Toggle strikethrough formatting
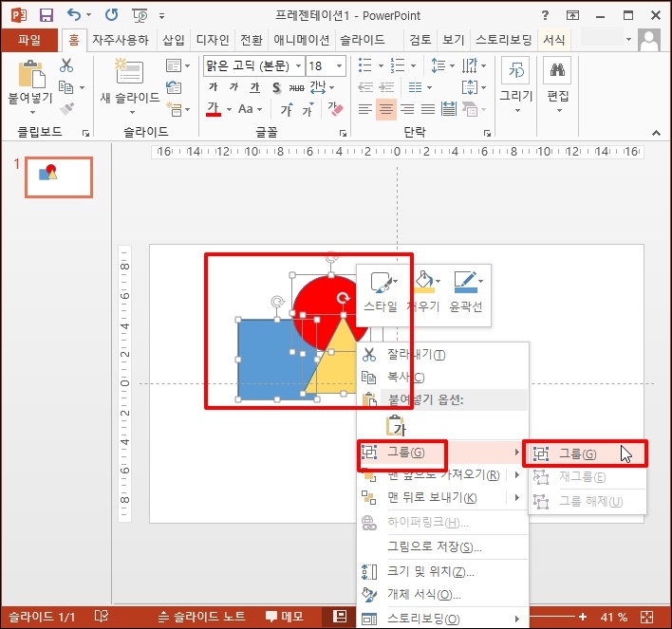 pyautogui.click(x=296, y=88)
